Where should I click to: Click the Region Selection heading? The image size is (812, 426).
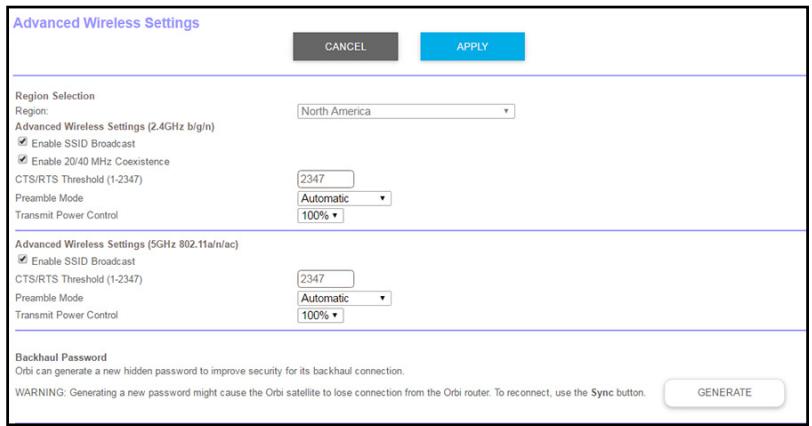click(55, 96)
